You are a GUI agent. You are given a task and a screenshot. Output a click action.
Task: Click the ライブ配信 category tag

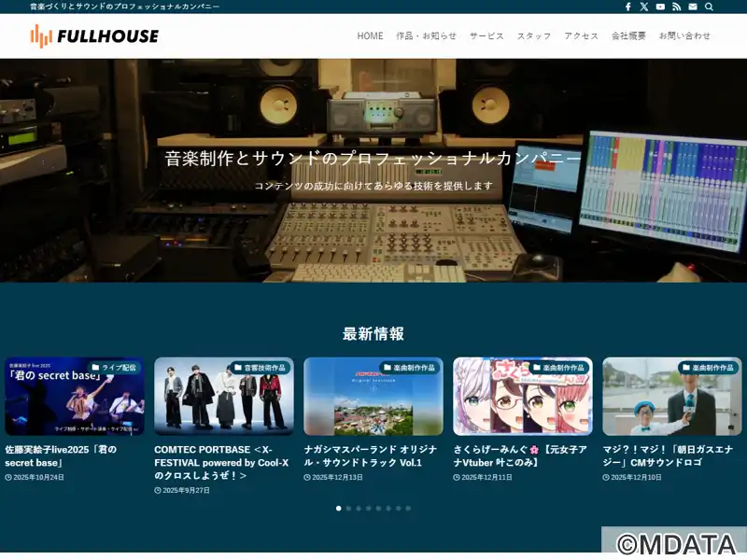[114, 368]
